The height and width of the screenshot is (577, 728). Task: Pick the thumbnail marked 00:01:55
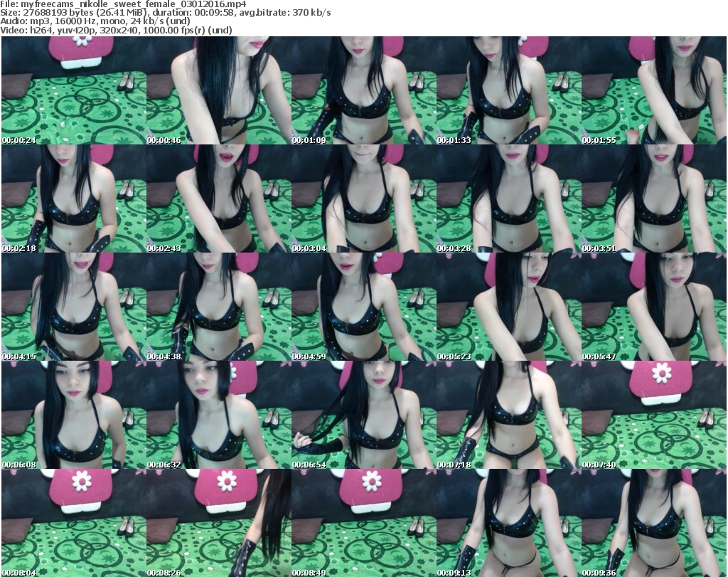[654, 90]
